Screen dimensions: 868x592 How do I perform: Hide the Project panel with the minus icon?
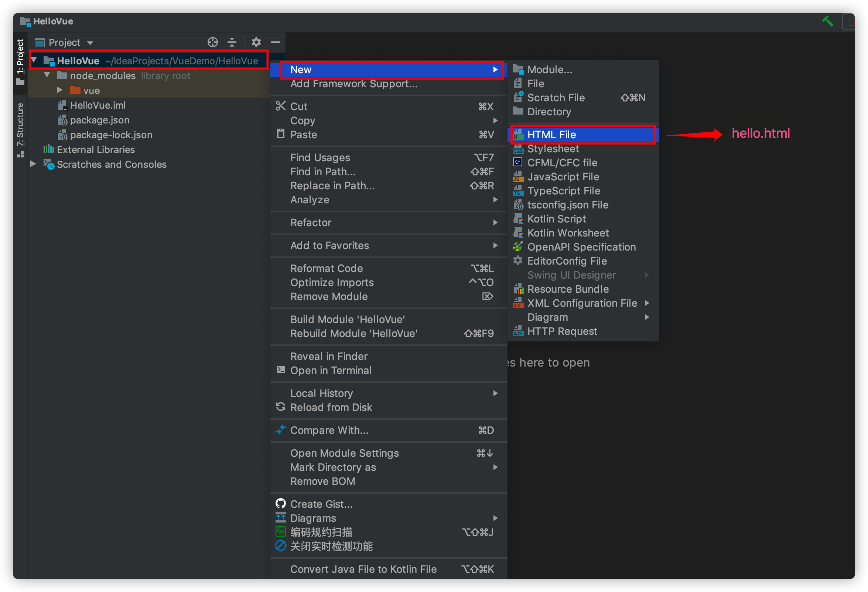(276, 42)
